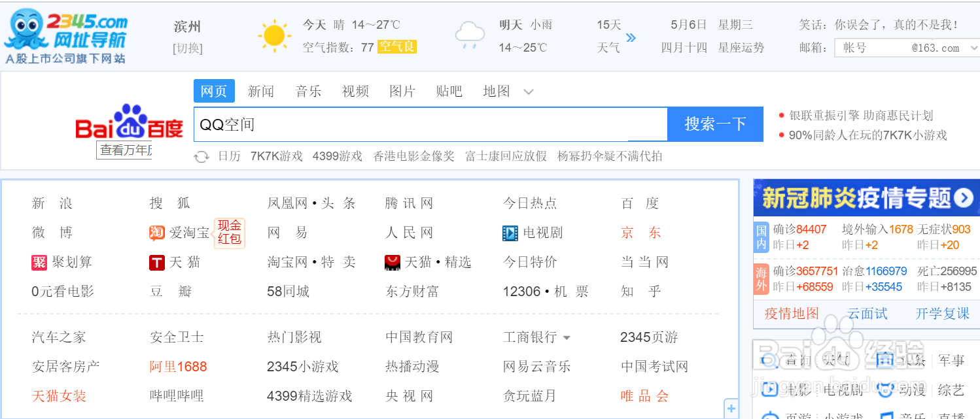Click the 动漫 cat icon bottom right

coord(885,390)
